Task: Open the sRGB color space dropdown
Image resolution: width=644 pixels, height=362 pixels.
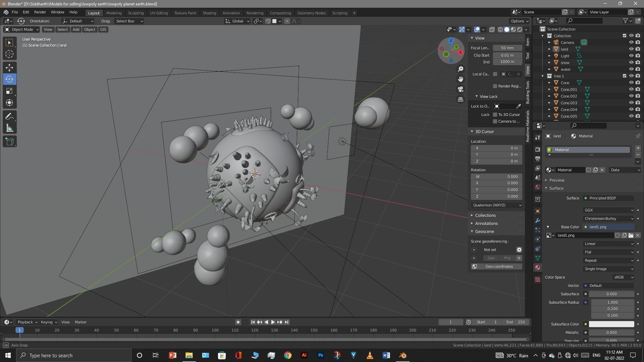Action: tap(623, 277)
